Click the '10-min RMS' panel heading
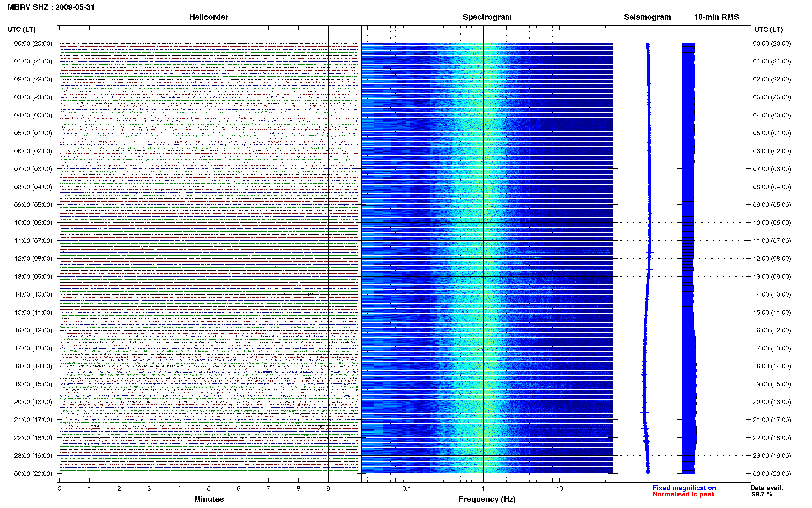 716,17
